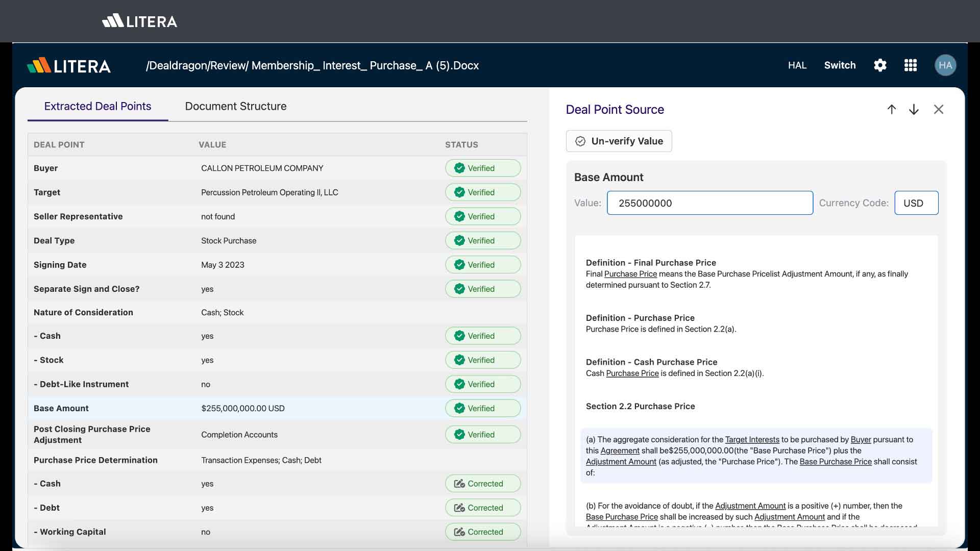The height and width of the screenshot is (551, 980).
Task: Open Purchase Price link in Final Purchase Price definition
Action: [x=630, y=274]
